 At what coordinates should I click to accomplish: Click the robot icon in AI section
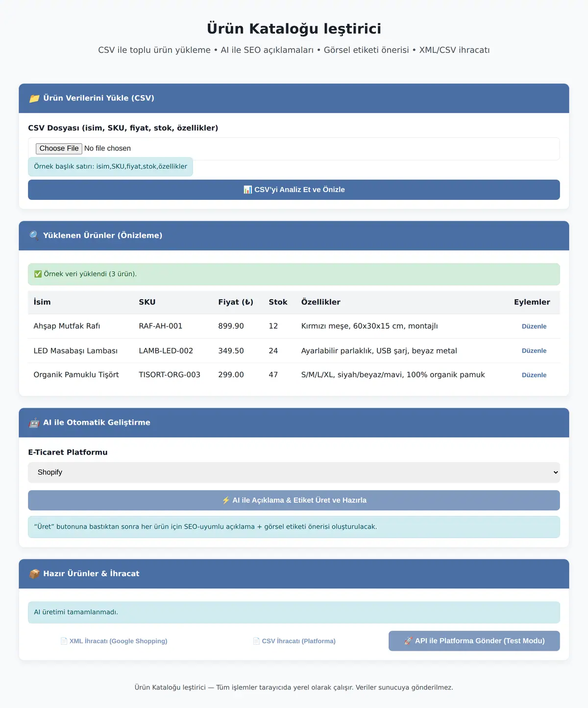[x=34, y=422]
